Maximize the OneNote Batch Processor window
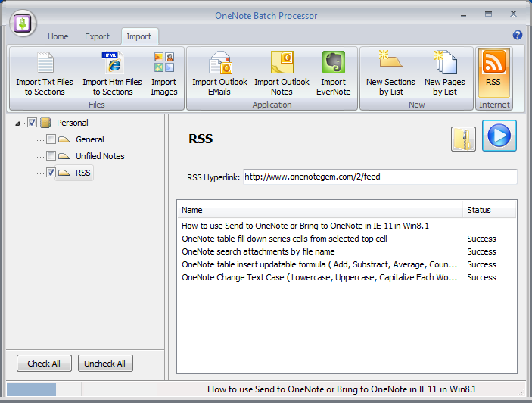This screenshot has width=532, height=403. (488, 14)
